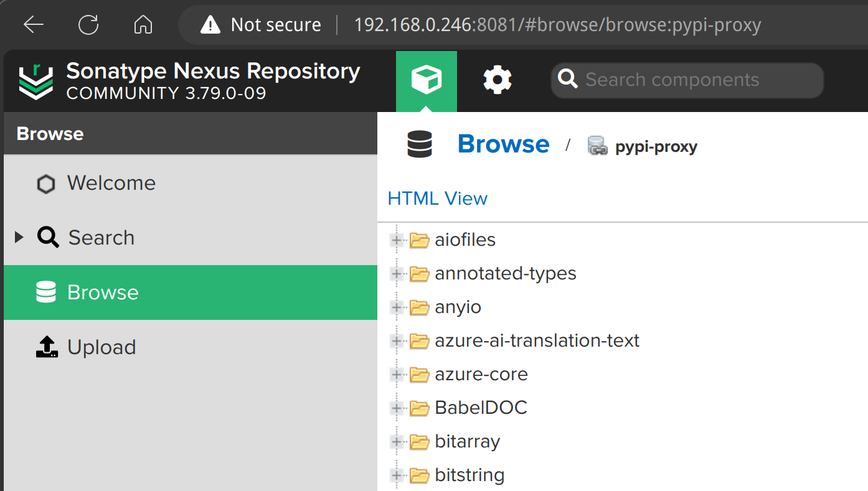Go back with the browser back arrow
The height and width of the screenshot is (491, 868).
pyautogui.click(x=33, y=25)
